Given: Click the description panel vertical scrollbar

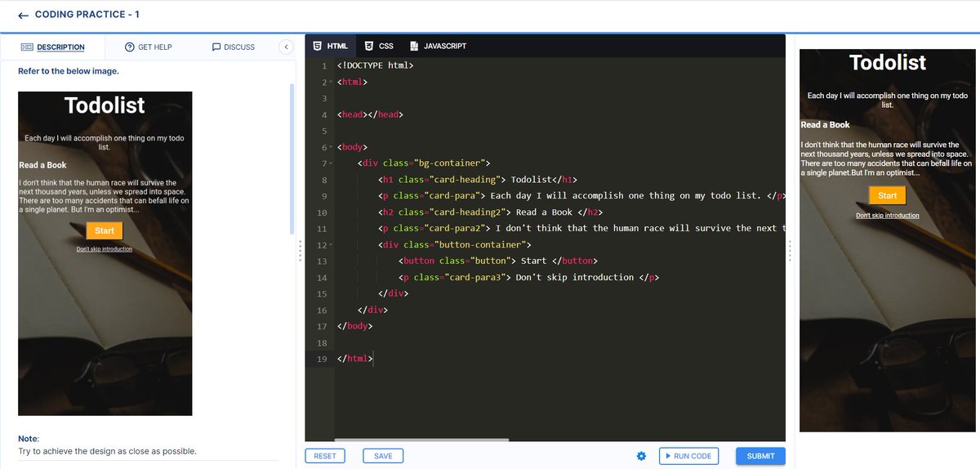Looking at the screenshot, I should (x=292, y=159).
